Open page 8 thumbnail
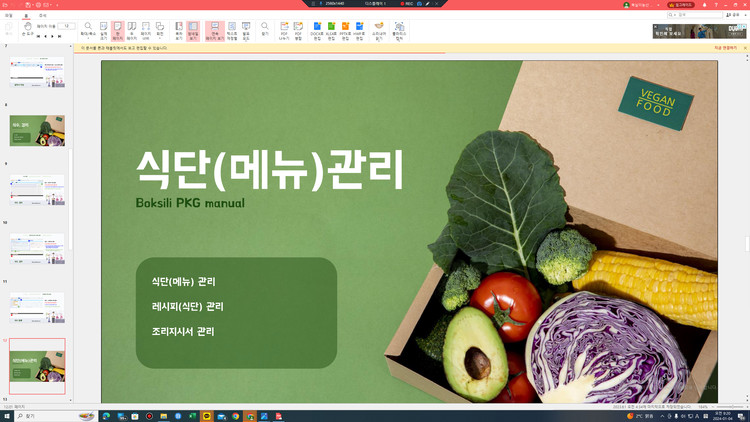750x422 pixels. (37, 130)
